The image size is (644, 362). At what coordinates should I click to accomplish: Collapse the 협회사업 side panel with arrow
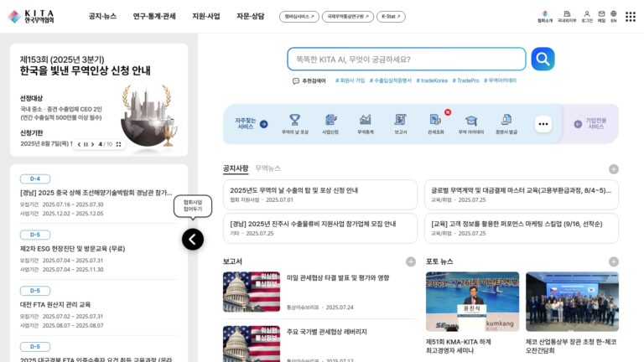[193, 240]
